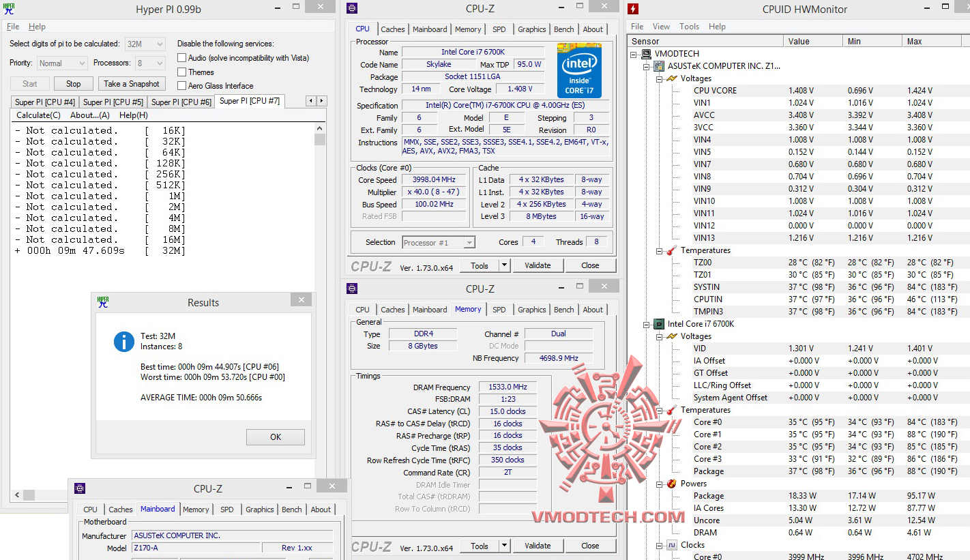Click the flame icon beside Powers
This screenshot has height=560, width=970.
[x=671, y=484]
